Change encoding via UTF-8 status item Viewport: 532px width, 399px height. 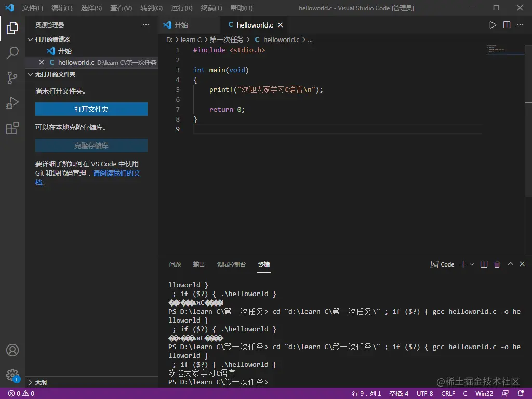coord(425,394)
